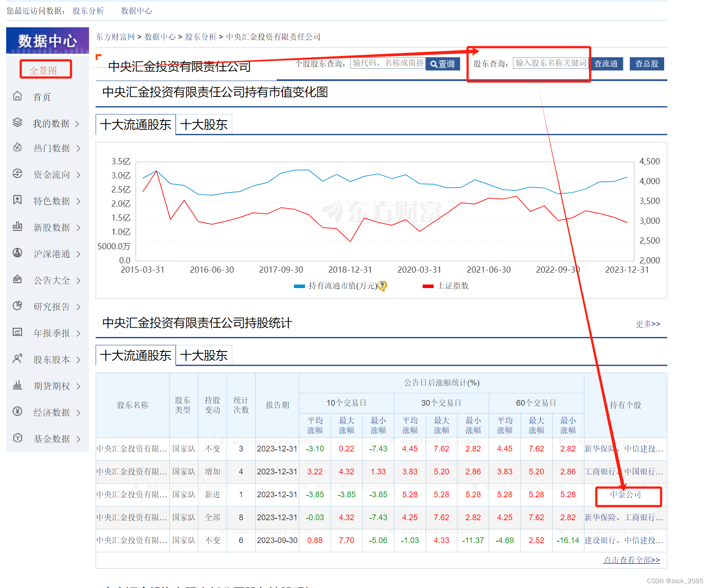Select 十大股东 tab above the chart
Image resolution: width=710 pixels, height=588 pixels.
(204, 125)
